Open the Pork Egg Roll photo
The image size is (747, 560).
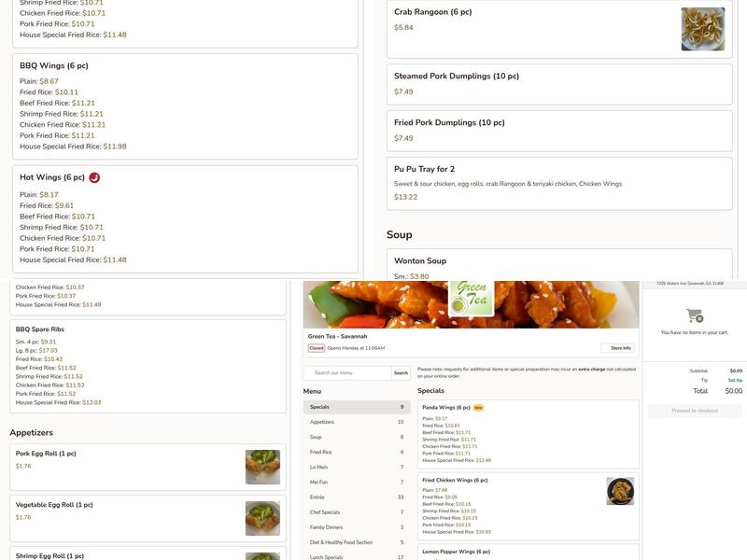[262, 468]
